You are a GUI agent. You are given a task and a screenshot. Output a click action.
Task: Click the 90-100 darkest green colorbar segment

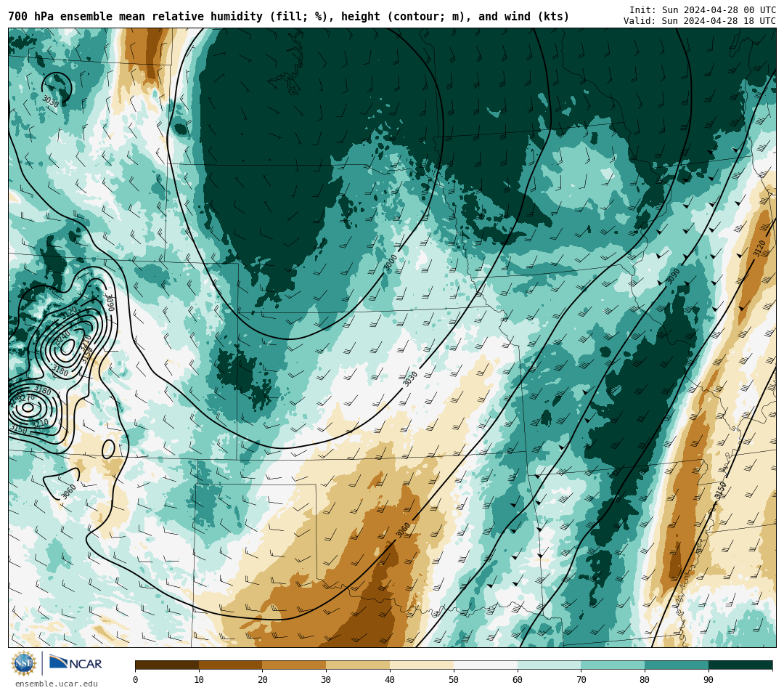740,665
